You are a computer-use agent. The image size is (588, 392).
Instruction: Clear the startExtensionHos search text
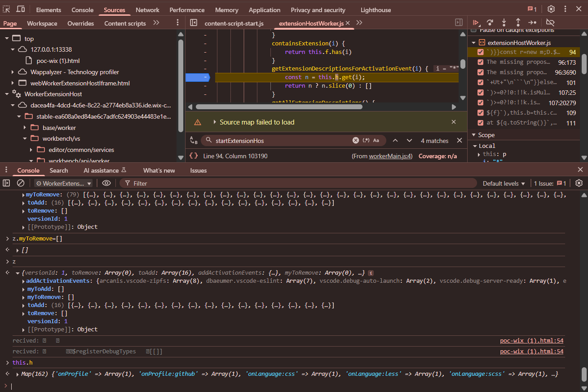click(x=356, y=141)
